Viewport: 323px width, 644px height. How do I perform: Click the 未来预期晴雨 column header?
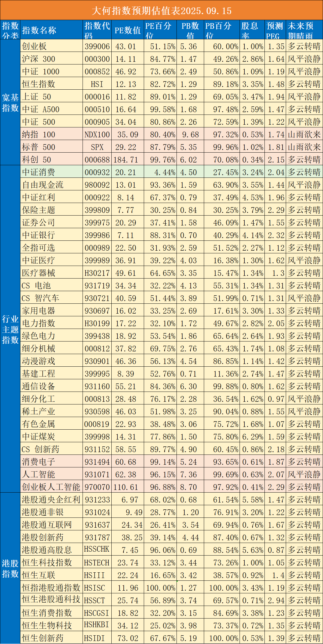[x=304, y=30]
